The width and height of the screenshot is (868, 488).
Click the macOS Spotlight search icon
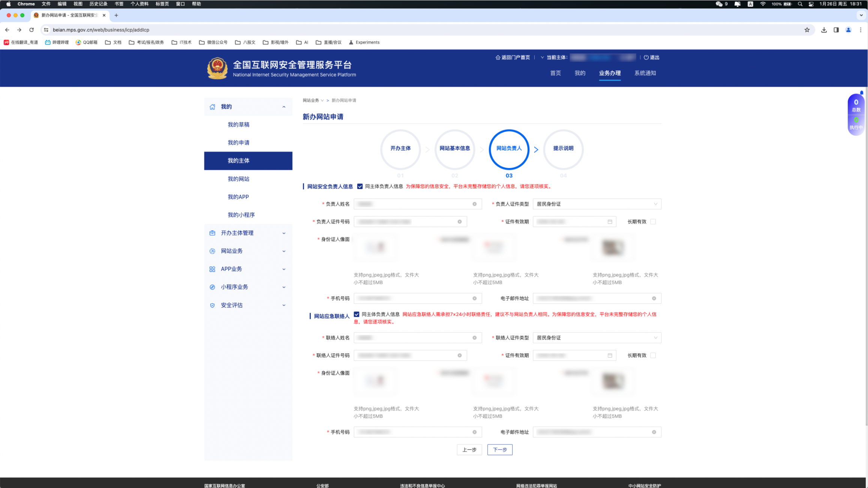pos(800,4)
